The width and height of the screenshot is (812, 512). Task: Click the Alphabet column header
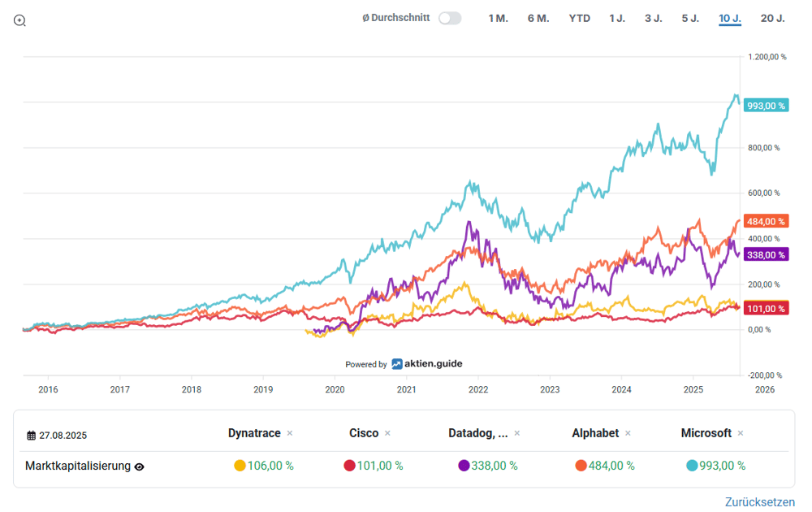pyautogui.click(x=595, y=433)
